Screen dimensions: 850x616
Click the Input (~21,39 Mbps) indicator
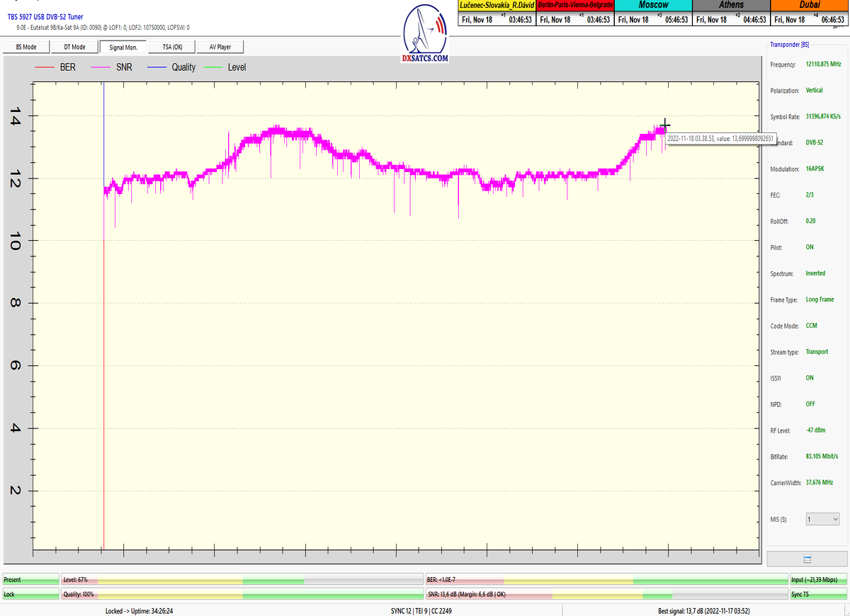coord(818,580)
